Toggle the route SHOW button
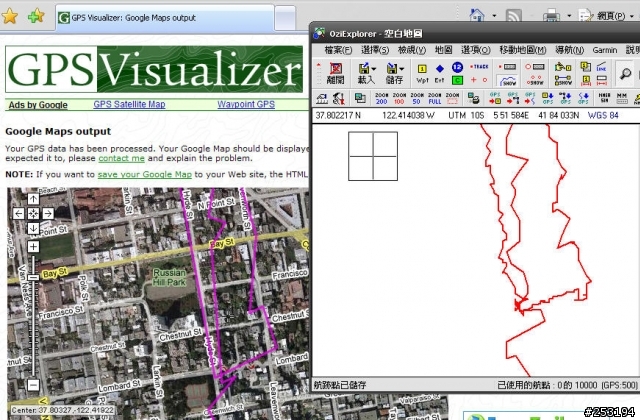 pos(535,80)
